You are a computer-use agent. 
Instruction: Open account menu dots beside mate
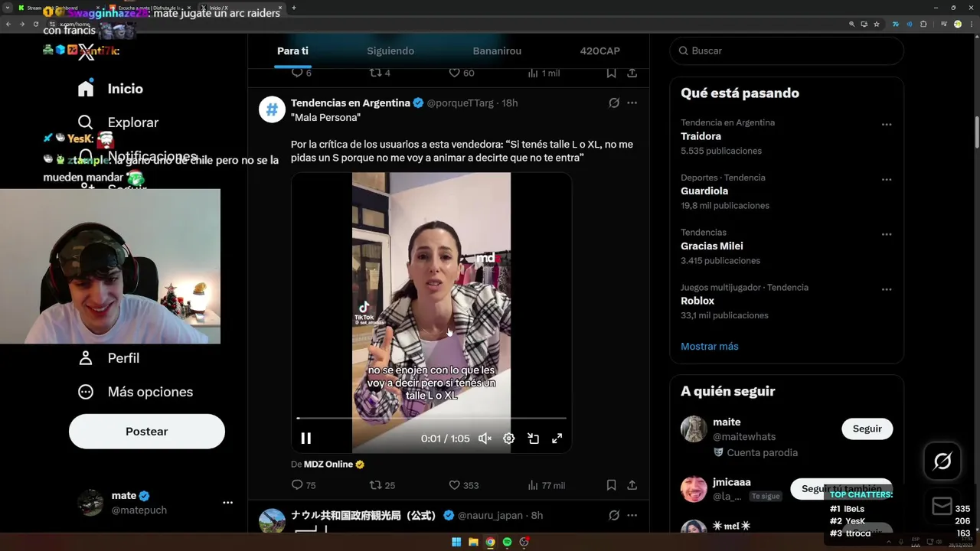coord(227,503)
